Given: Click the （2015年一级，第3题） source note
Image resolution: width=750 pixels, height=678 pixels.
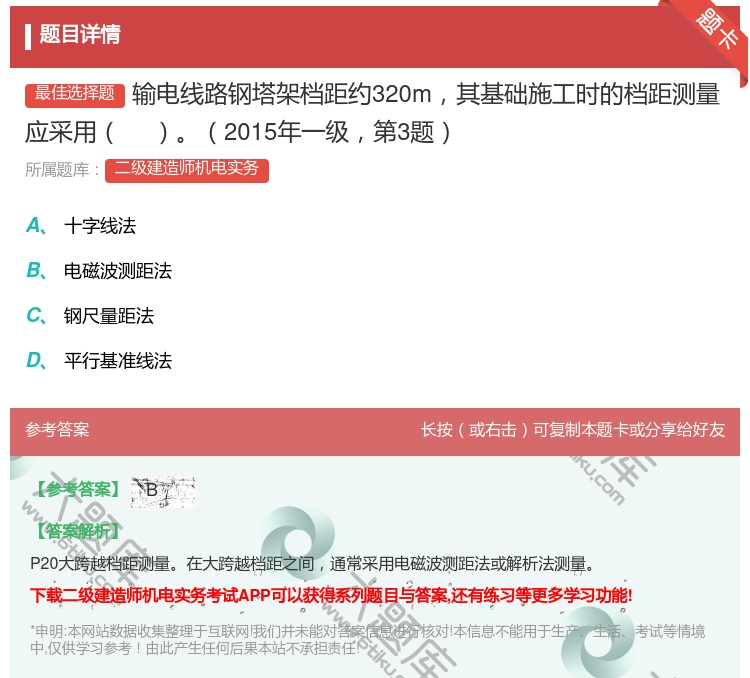Looking at the screenshot, I should point(329,132).
